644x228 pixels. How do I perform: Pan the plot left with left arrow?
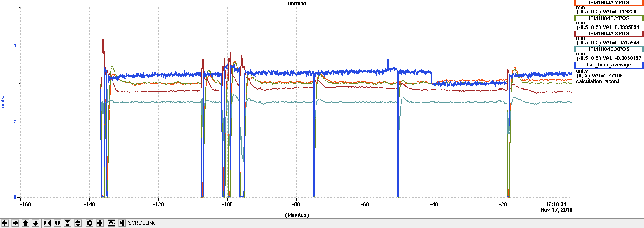(5, 223)
